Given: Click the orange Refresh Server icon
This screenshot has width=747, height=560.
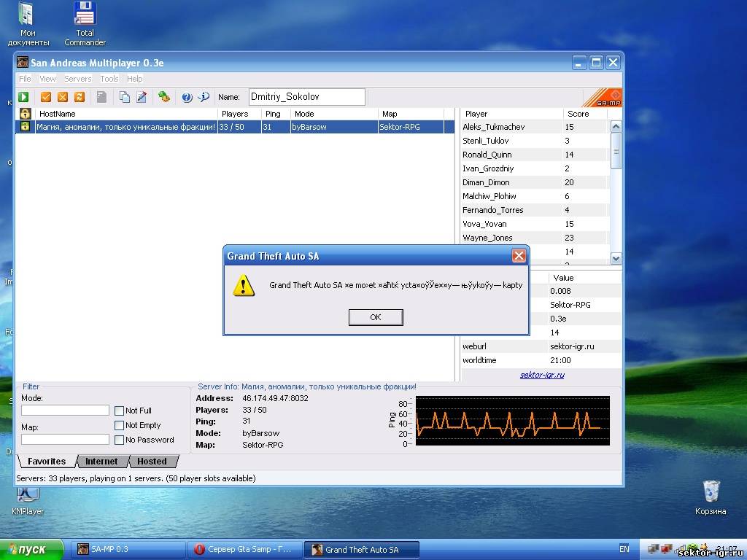Looking at the screenshot, I should click(79, 97).
